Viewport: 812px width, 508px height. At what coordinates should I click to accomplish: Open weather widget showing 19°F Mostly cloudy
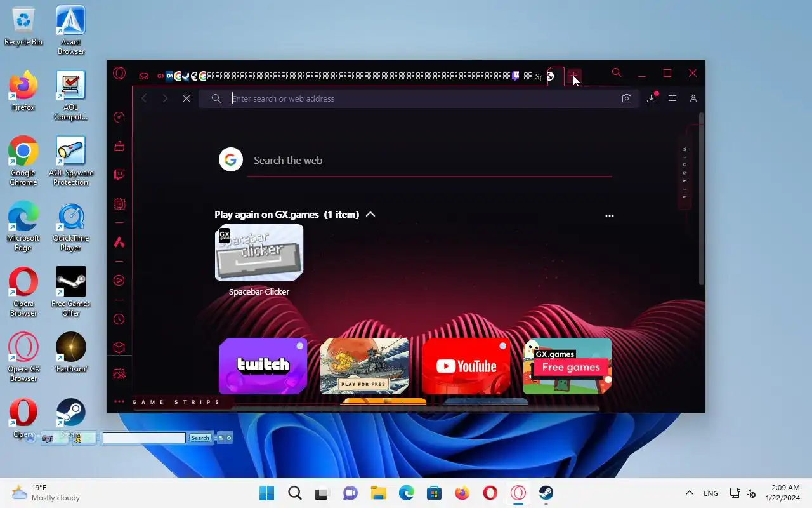(46, 493)
